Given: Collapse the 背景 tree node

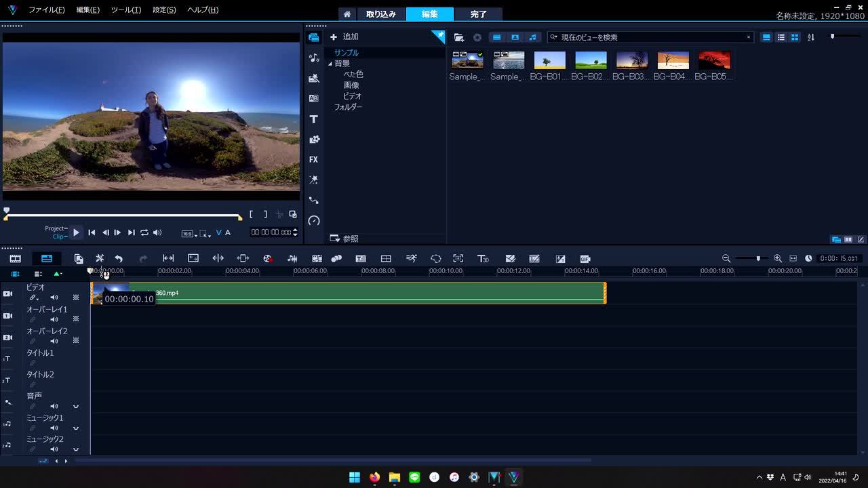Looking at the screenshot, I should pyautogui.click(x=330, y=64).
